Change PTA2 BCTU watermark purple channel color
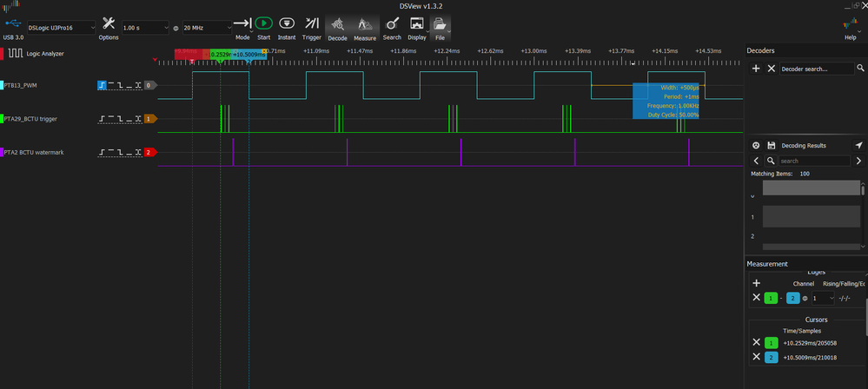868x389 pixels. point(2,152)
